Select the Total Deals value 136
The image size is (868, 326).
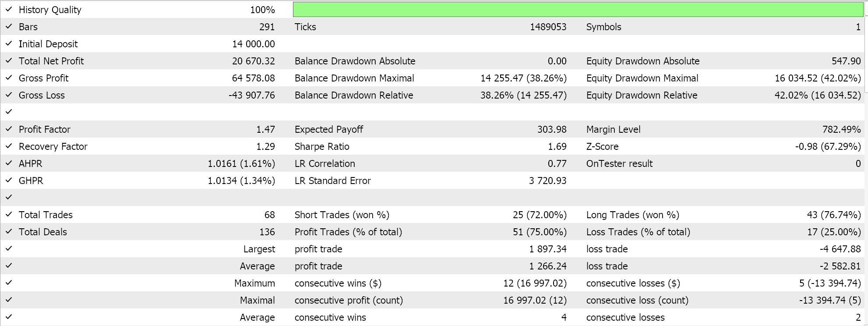[x=267, y=232]
